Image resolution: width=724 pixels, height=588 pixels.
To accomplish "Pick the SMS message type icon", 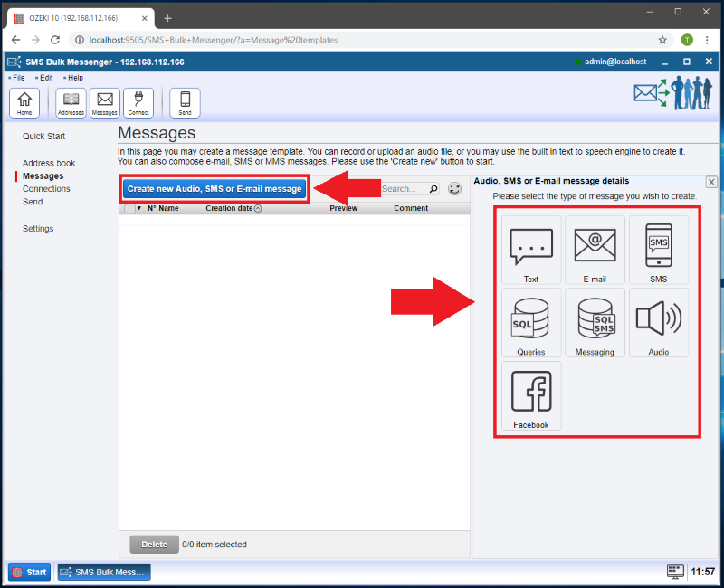I will pyautogui.click(x=658, y=250).
